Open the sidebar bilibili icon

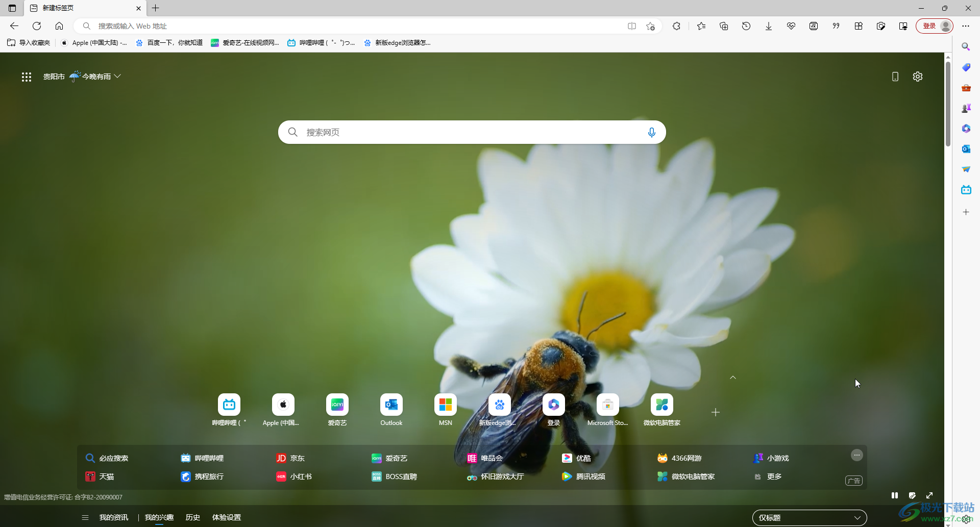pos(966,190)
